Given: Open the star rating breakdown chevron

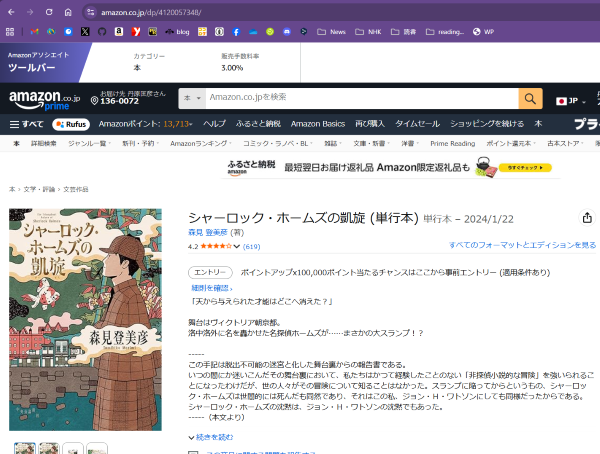Looking at the screenshot, I should (237, 247).
